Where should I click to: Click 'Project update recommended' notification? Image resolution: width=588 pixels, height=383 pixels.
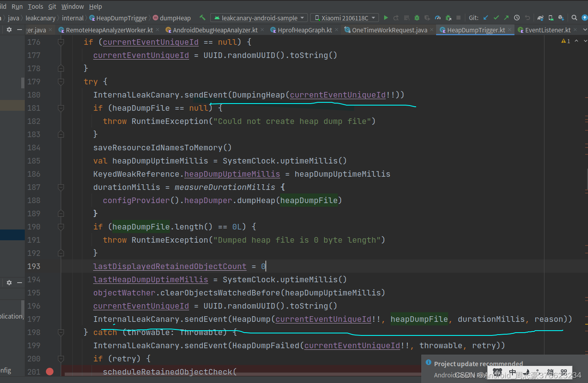click(478, 364)
